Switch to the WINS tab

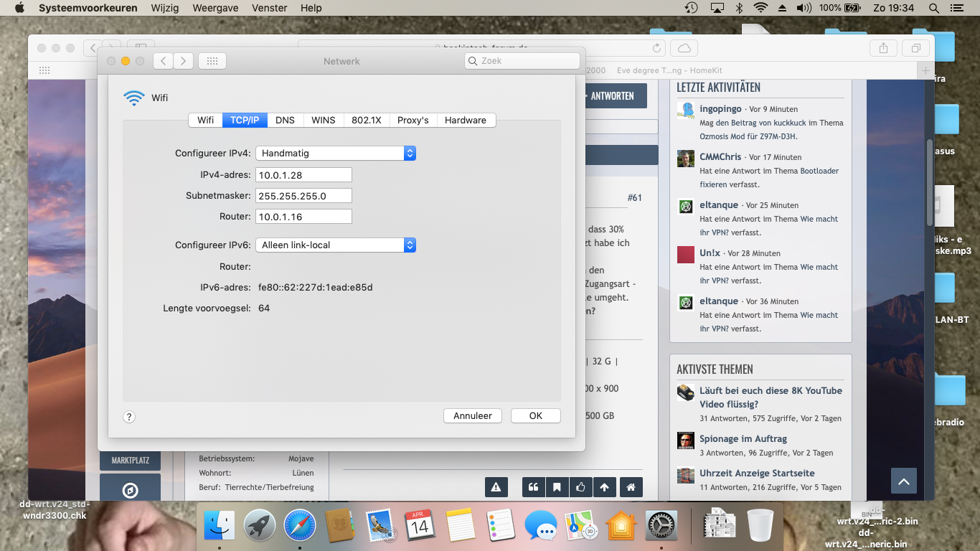point(323,120)
